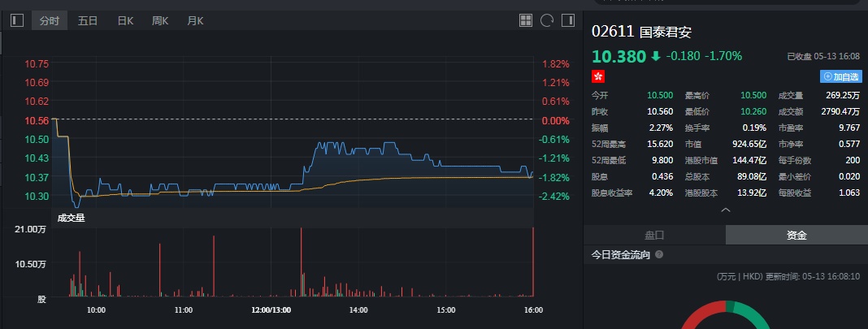868x329 pixels.
Task: Click the 加自选 add-to-watchlist button
Action: [841, 76]
